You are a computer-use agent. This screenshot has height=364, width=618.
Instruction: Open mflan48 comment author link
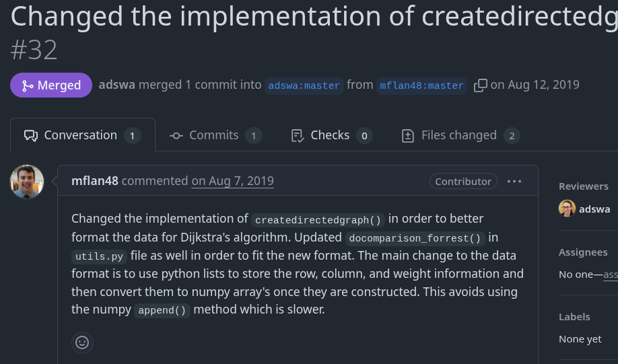94,181
